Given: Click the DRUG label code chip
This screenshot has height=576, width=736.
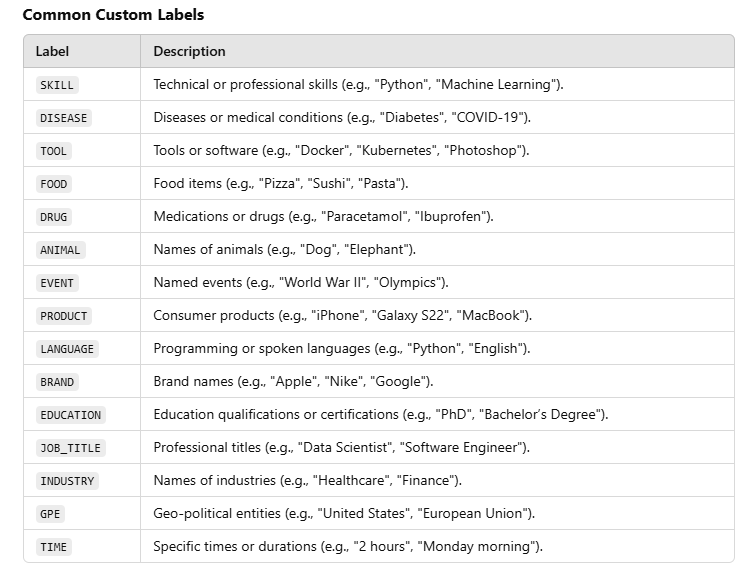Looking at the screenshot, I should coord(54,217).
